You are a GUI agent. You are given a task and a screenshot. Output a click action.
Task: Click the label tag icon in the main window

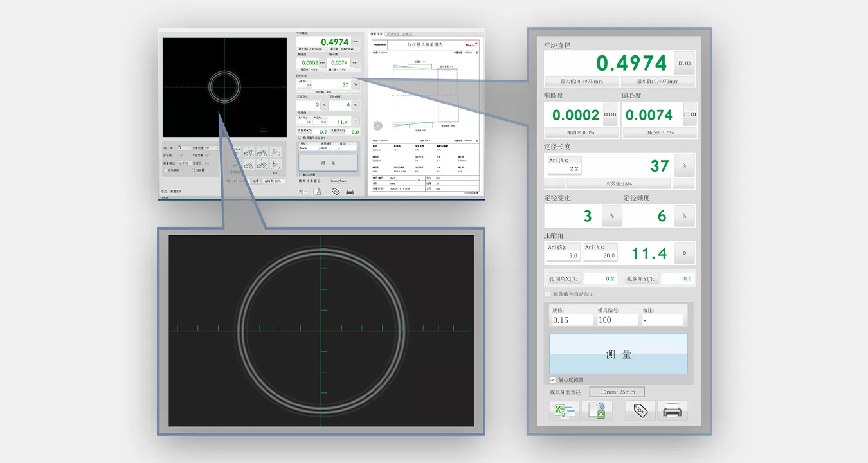pyautogui.click(x=336, y=192)
